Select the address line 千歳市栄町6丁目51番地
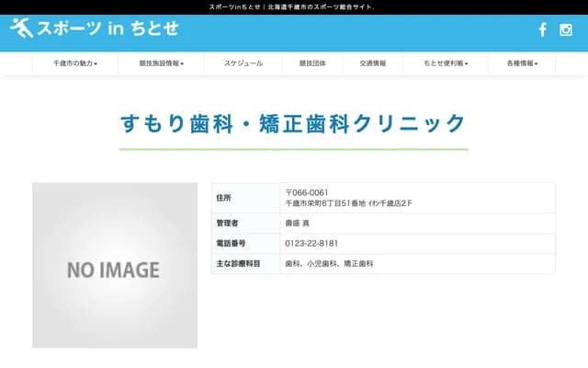Viewport: 588px width, 368px height. click(x=325, y=202)
